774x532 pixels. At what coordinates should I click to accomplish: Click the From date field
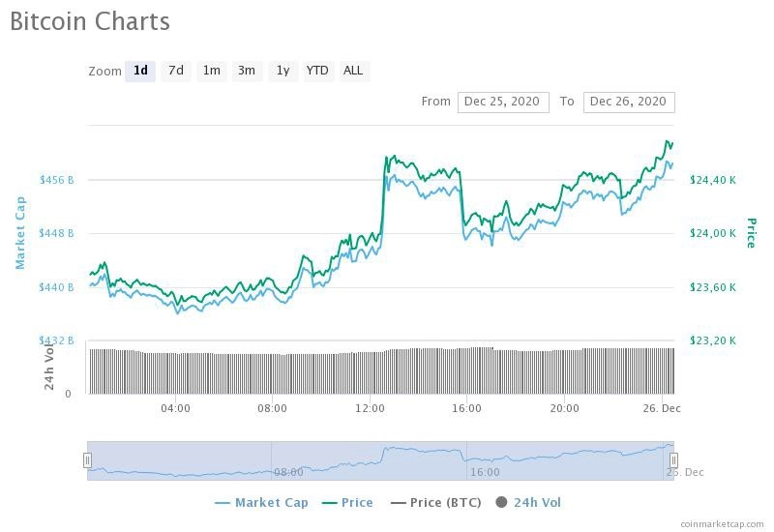(x=503, y=102)
